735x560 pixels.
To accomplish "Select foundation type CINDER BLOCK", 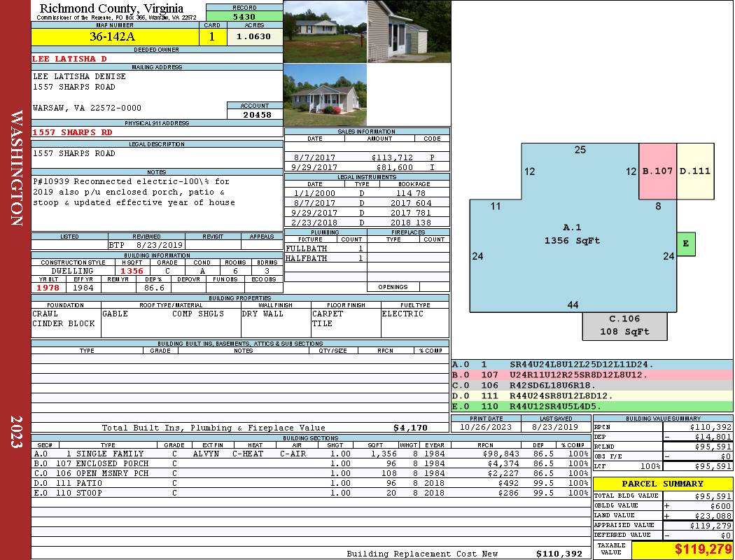I will pyautogui.click(x=63, y=323).
